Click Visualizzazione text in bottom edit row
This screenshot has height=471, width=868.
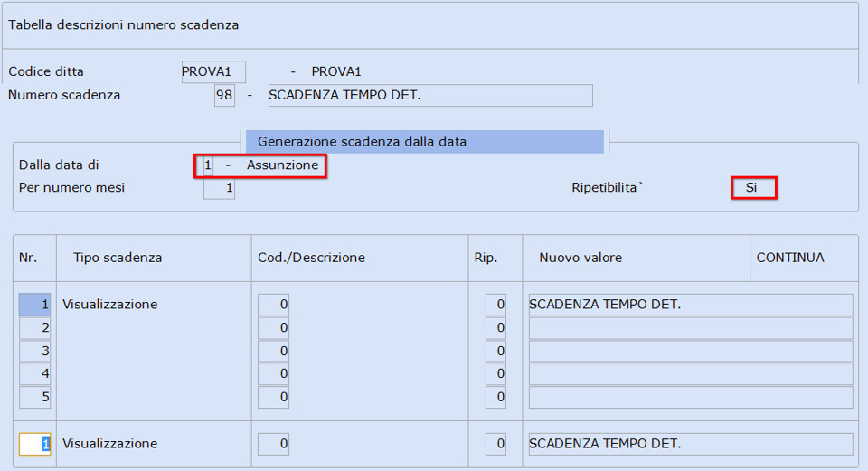[109, 444]
